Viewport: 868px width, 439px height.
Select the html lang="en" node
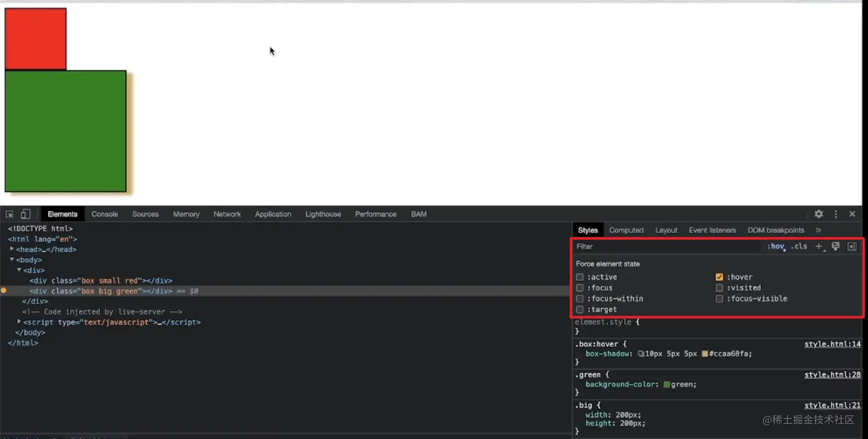pos(42,239)
